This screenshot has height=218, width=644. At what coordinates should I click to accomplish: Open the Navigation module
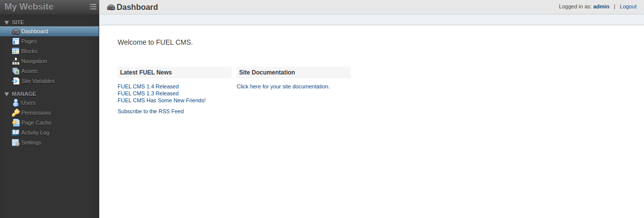pyautogui.click(x=50, y=61)
